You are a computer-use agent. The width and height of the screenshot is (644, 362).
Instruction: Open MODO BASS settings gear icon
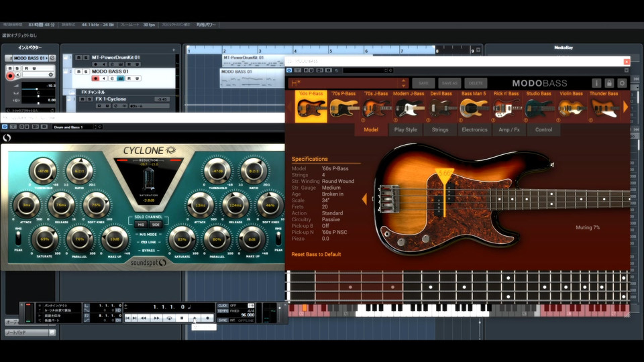[x=622, y=83]
